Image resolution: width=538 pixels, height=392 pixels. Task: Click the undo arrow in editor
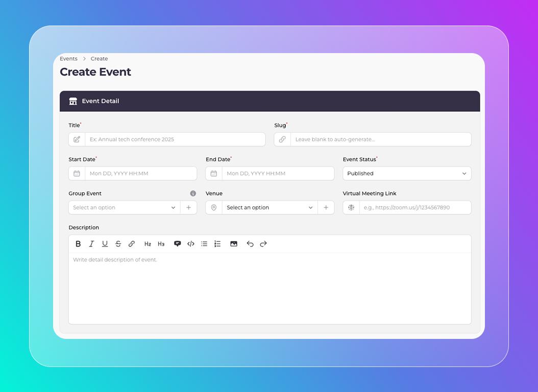pos(250,244)
